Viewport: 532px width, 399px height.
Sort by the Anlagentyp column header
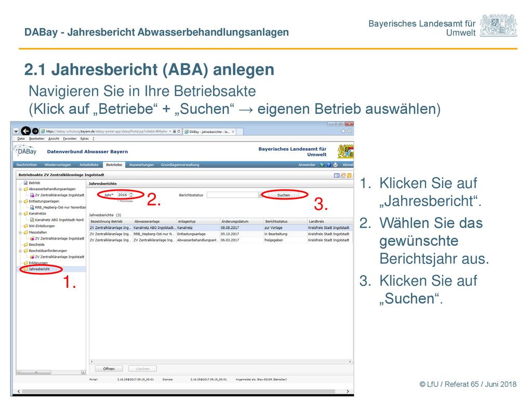click(x=198, y=221)
